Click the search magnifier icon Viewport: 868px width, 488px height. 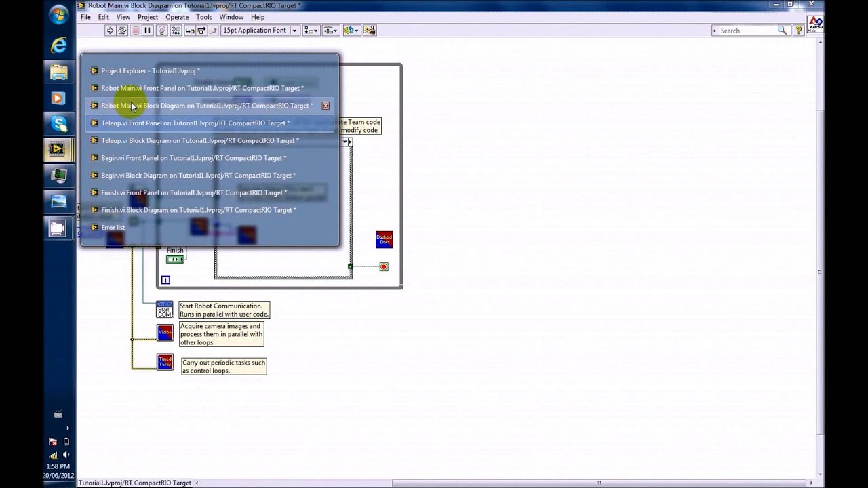(x=783, y=30)
